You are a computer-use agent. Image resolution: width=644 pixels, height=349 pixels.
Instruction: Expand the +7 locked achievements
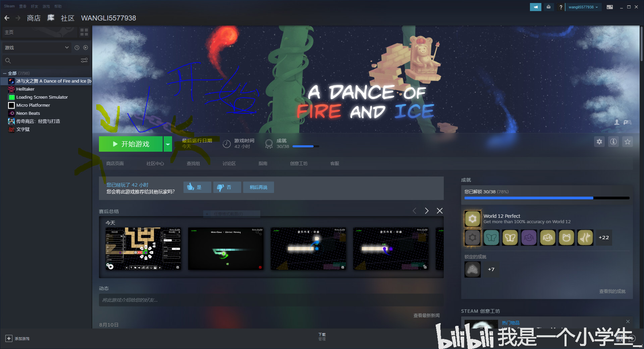491,269
